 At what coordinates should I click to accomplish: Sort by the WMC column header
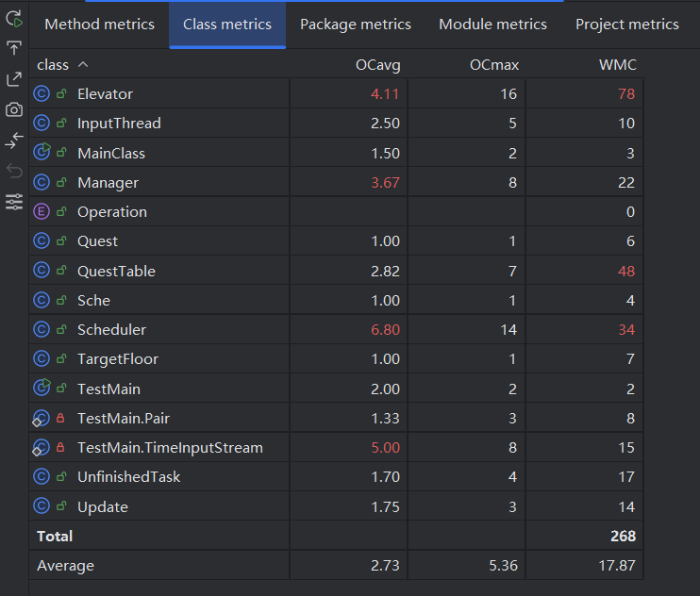(618, 65)
